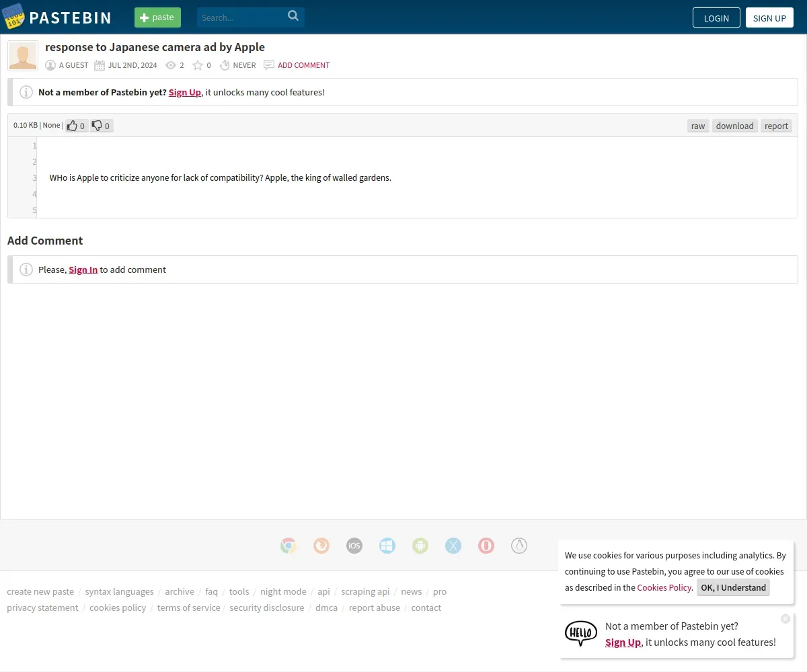This screenshot has height=672, width=807.
Task: Open the faq footer link
Action: coord(212,591)
